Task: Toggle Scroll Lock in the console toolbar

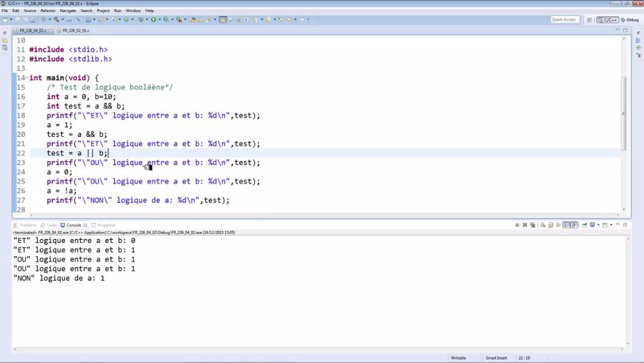Action: 550,225
